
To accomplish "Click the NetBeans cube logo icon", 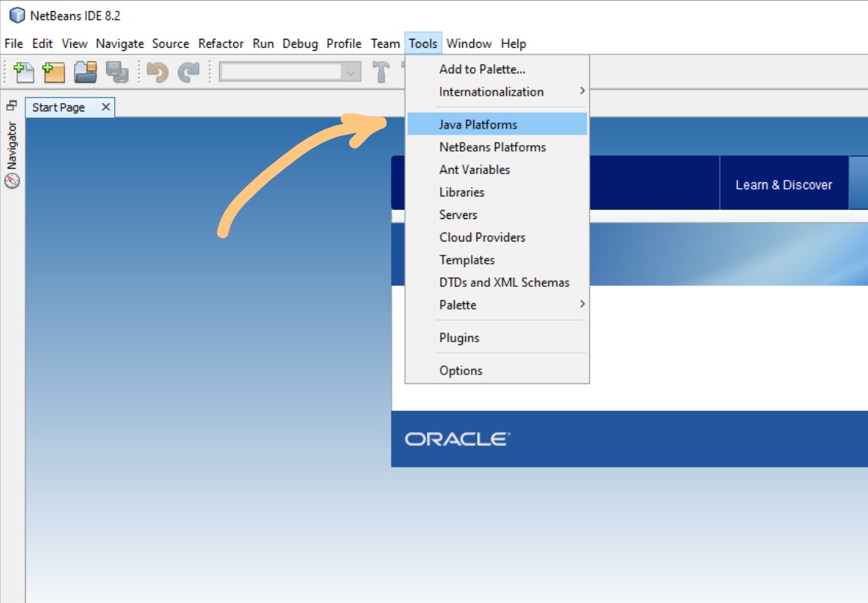I will [x=17, y=15].
